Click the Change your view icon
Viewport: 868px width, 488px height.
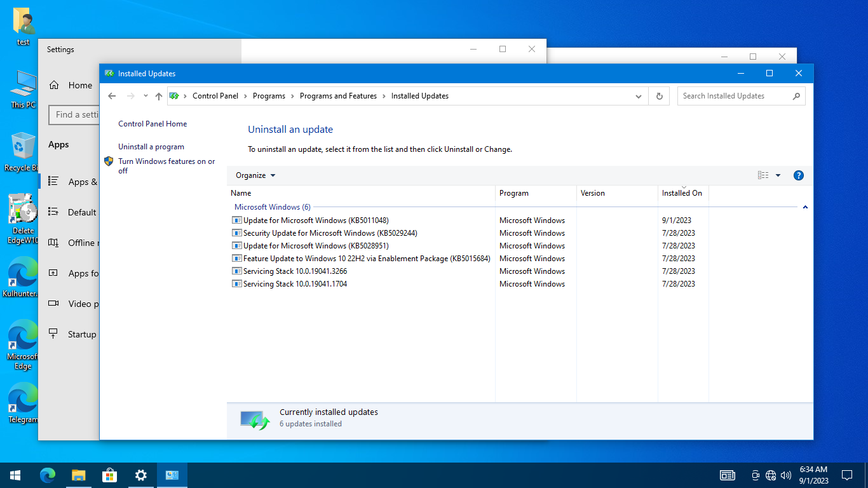(763, 175)
